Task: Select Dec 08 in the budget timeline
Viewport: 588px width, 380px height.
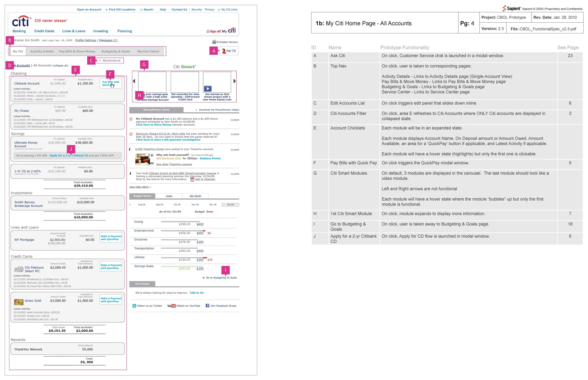Action: tap(213, 205)
